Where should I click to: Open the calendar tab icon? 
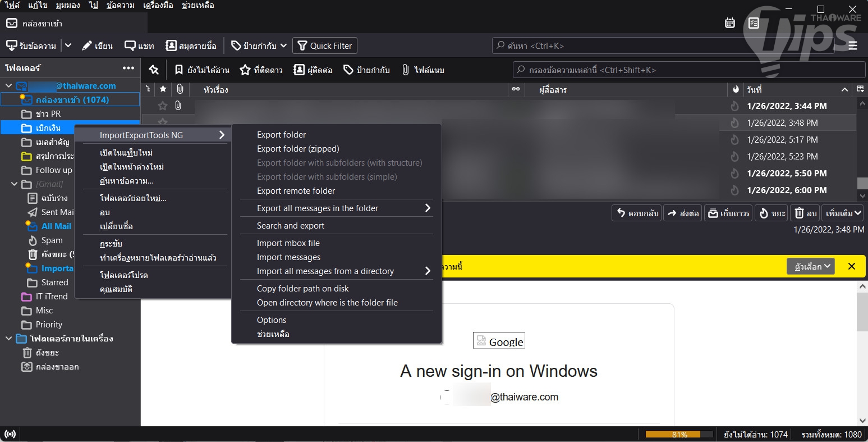730,23
